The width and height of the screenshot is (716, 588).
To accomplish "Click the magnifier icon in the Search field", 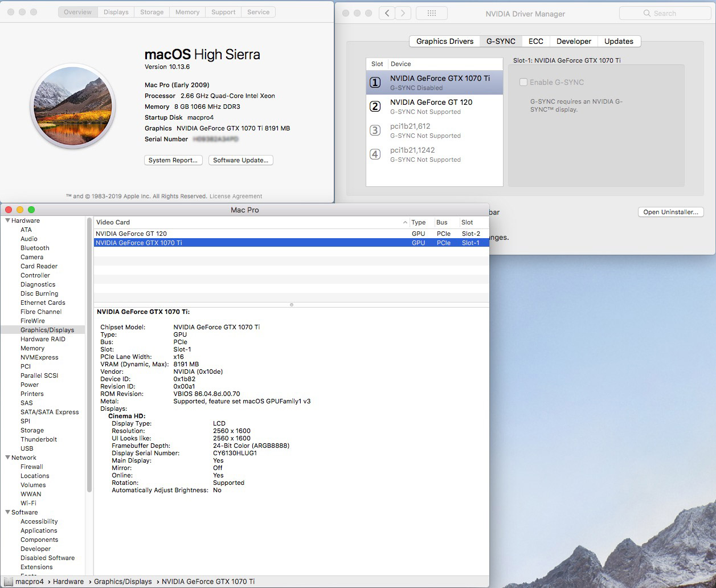I will coord(647,13).
